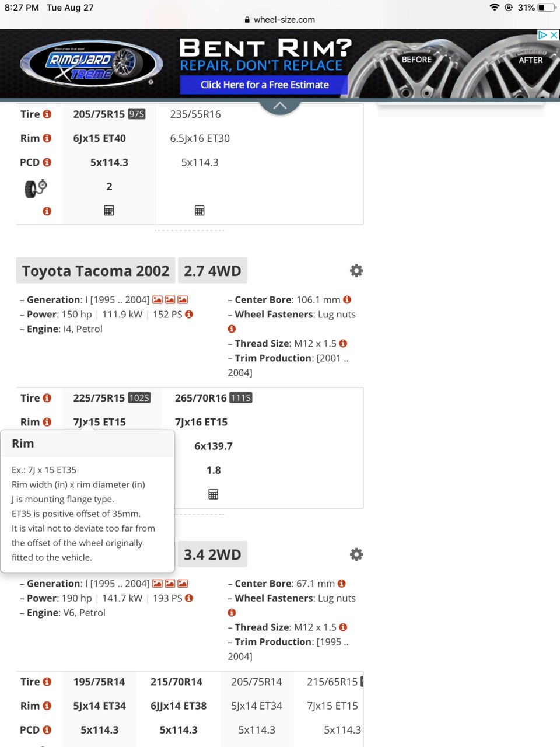Tap the Wheel Fasteners info icon under 2.7 4WD

point(232,329)
